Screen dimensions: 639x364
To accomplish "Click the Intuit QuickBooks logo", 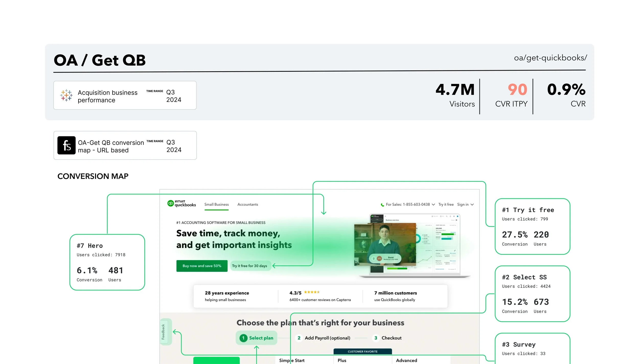I will (x=181, y=203).
